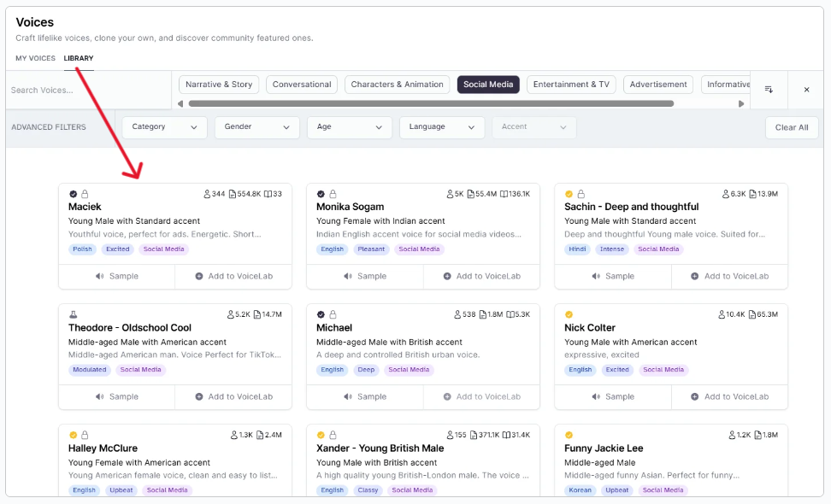Click the Deep tag on Michael card
The image size is (831, 504).
tap(366, 370)
